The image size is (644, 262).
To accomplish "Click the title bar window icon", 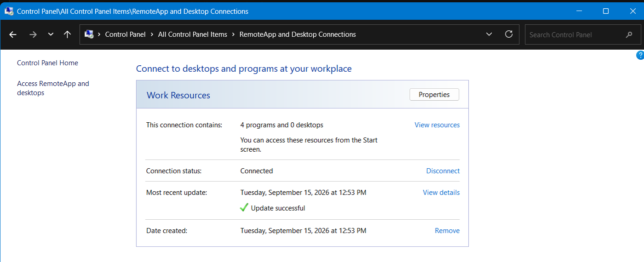I will (9, 11).
